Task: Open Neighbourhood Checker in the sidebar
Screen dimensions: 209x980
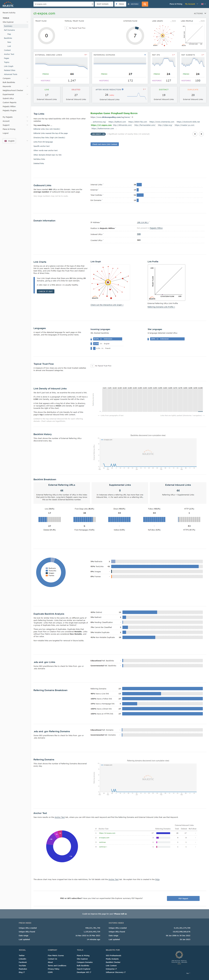Action: click(x=13, y=91)
